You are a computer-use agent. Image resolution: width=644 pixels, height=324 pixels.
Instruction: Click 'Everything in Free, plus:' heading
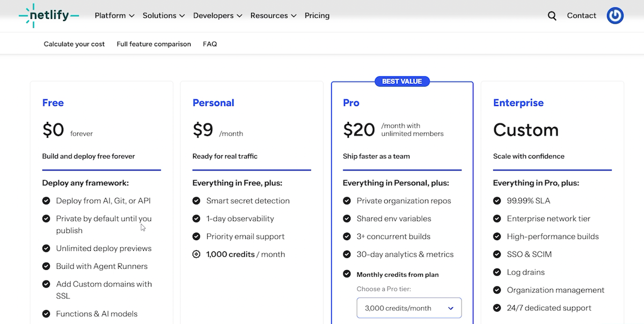pyautogui.click(x=237, y=183)
